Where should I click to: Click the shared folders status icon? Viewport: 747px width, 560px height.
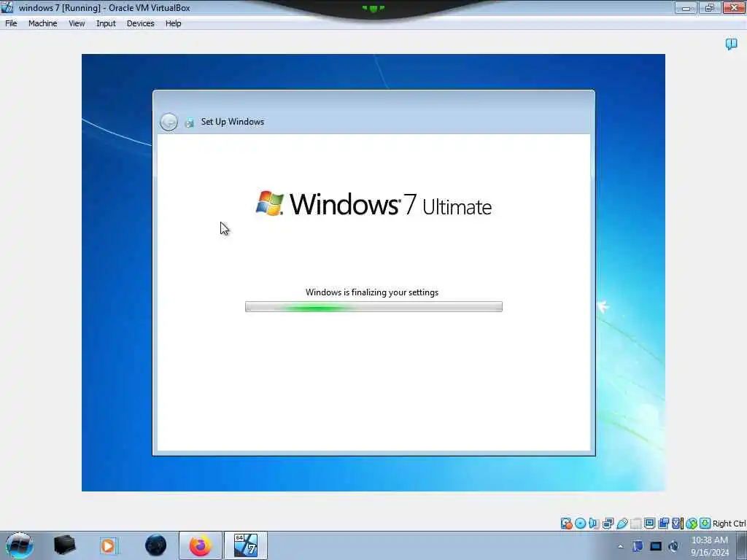pyautogui.click(x=635, y=524)
